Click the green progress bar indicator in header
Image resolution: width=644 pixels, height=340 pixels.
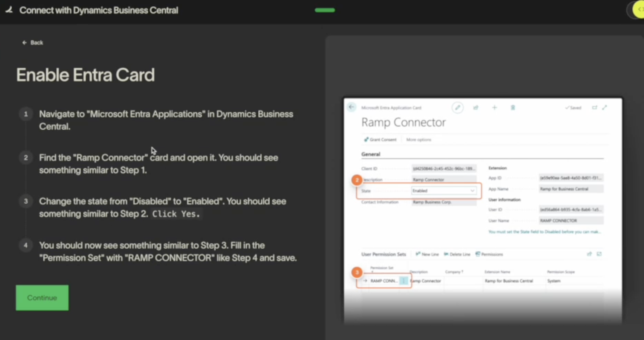click(x=325, y=10)
